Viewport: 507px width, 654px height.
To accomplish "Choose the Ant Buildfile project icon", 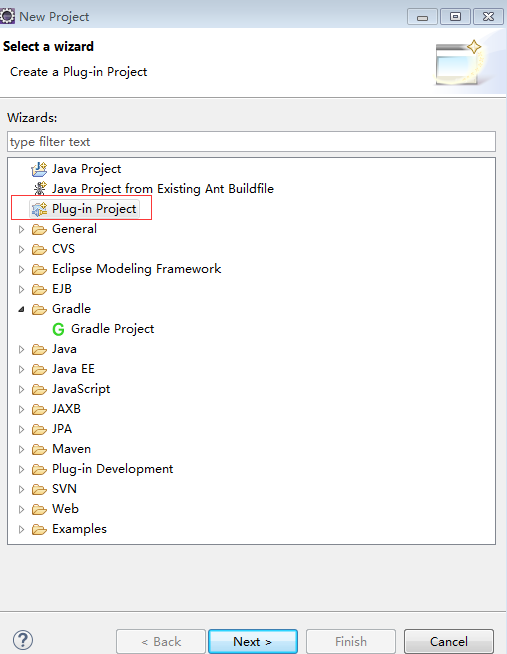I will 39,189.
